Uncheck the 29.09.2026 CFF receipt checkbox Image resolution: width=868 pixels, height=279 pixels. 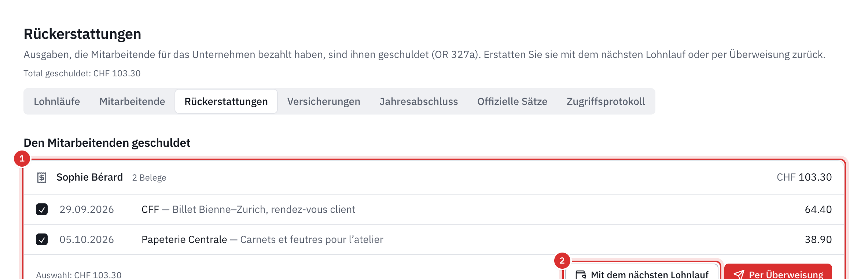42,209
